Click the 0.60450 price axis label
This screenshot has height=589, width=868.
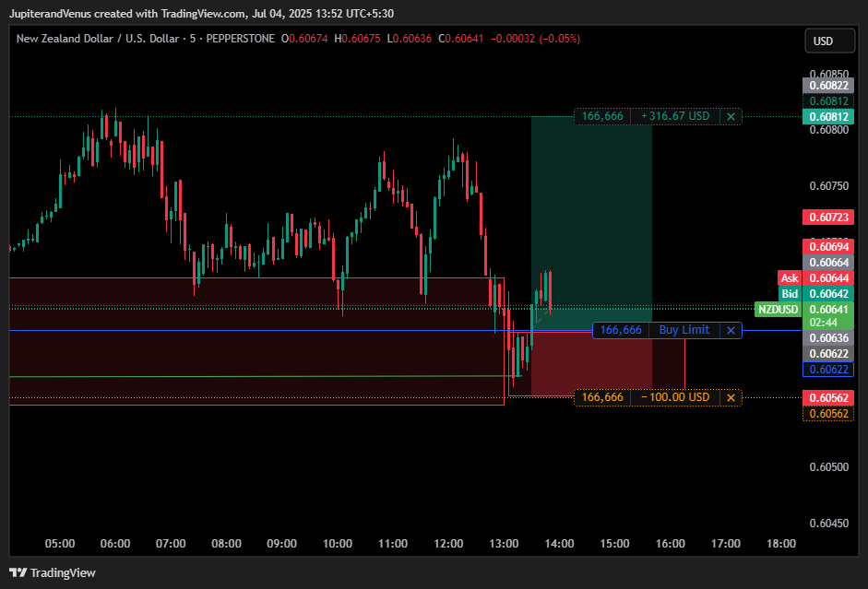pos(828,524)
